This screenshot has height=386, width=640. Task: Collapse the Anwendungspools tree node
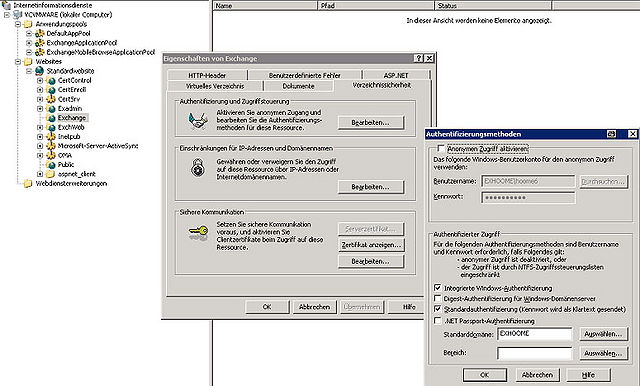coord(18,24)
